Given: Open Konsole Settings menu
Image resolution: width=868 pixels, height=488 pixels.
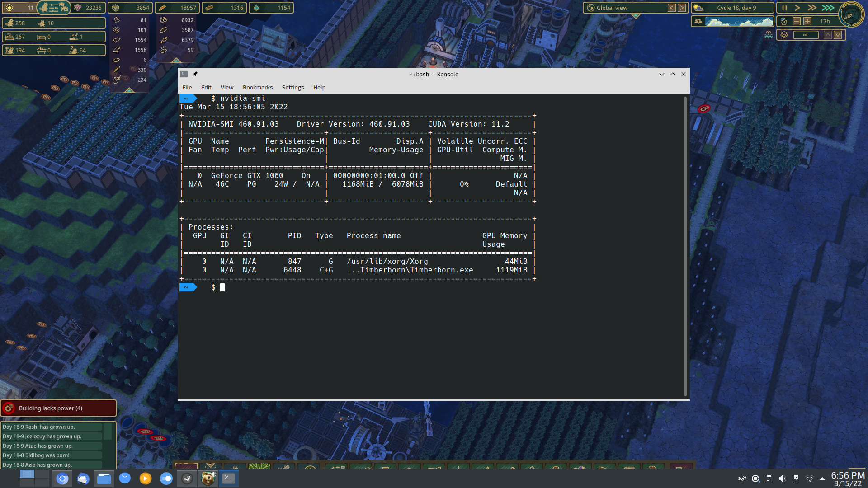Looking at the screenshot, I should [x=293, y=87].
